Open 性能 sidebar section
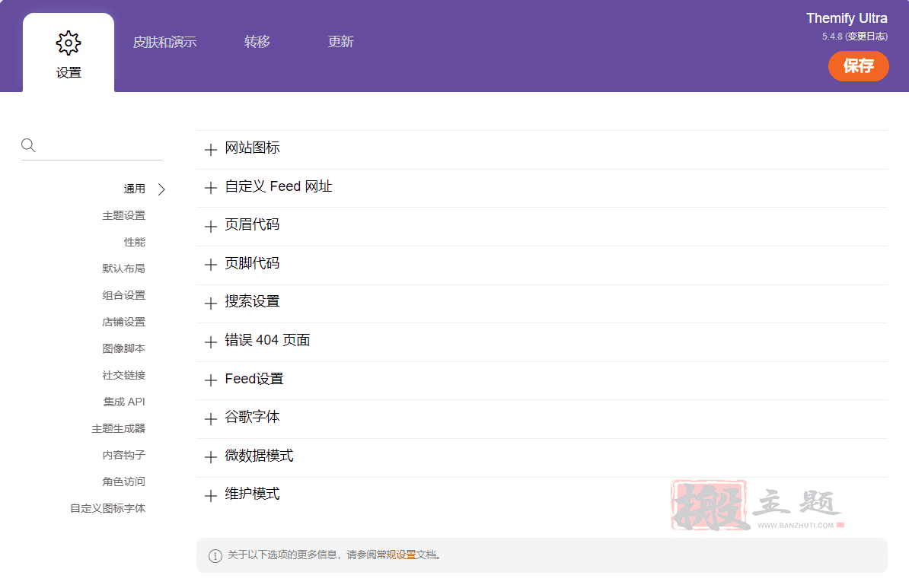Image resolution: width=909 pixels, height=588 pixels. click(135, 242)
